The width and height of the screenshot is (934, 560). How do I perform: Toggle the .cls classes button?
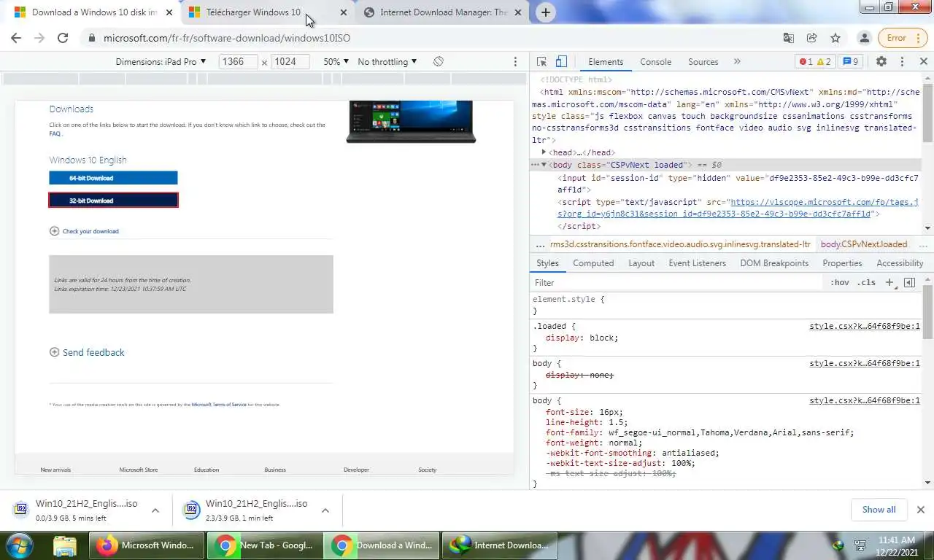pos(866,282)
